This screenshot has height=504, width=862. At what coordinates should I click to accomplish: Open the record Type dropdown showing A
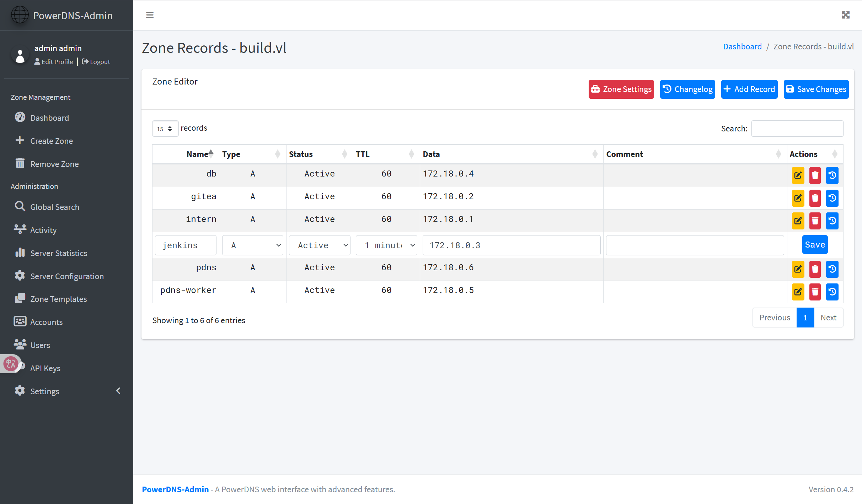point(252,245)
